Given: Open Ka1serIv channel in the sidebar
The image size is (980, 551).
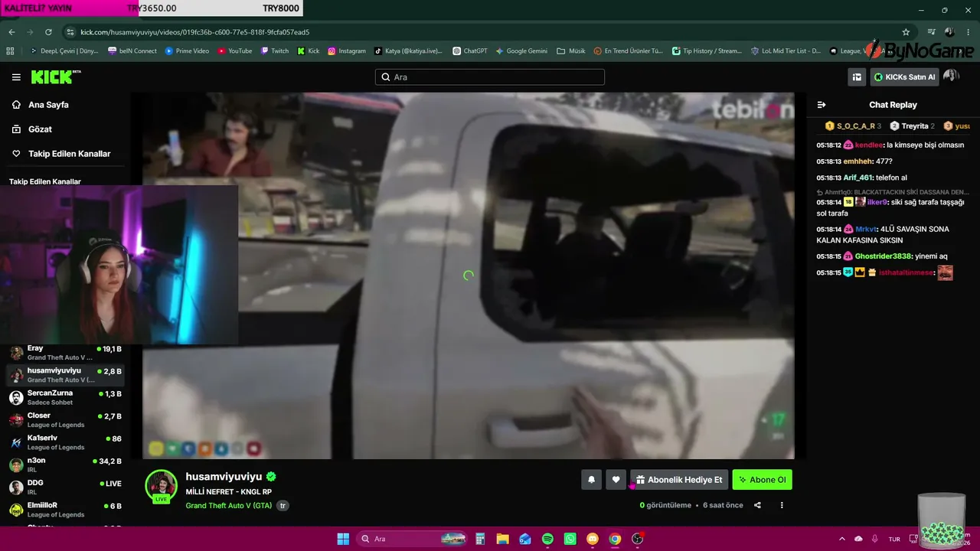Looking at the screenshot, I should (x=65, y=442).
